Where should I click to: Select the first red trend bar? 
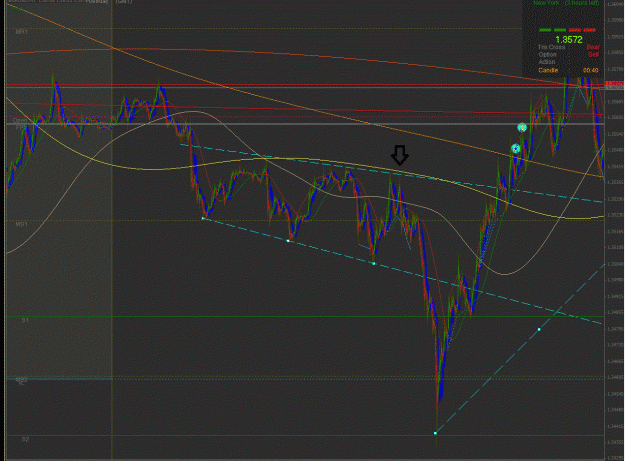coord(575,30)
